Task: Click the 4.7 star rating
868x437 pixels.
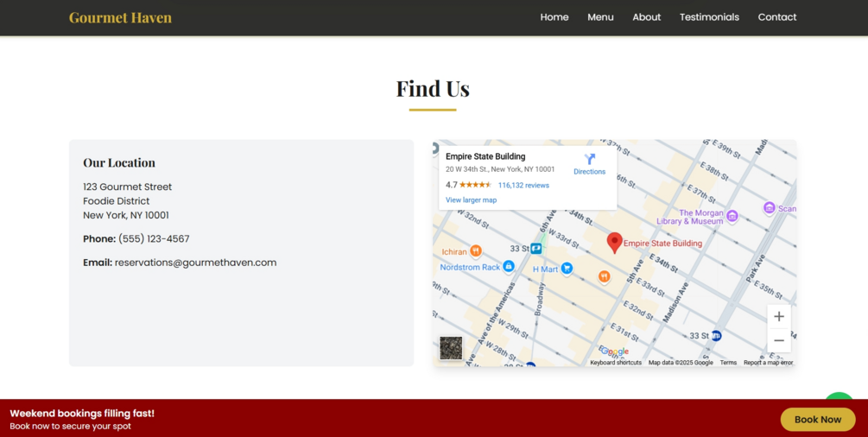Action: click(x=468, y=185)
